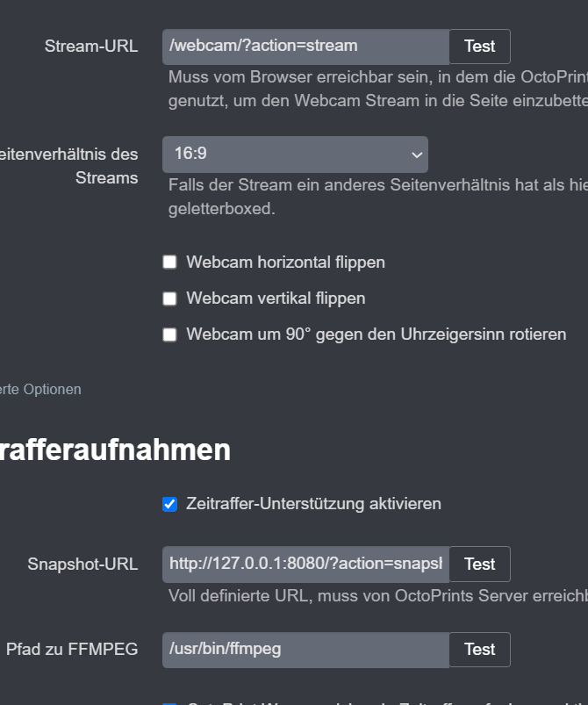Viewport: 588px width, 705px height.
Task: Expand the erweiterte Optionen link
Action: click(40, 389)
